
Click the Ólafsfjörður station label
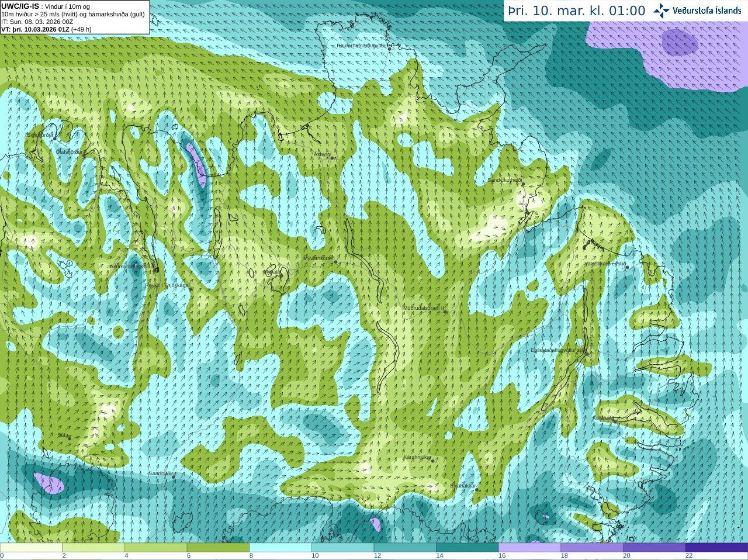tap(70, 151)
